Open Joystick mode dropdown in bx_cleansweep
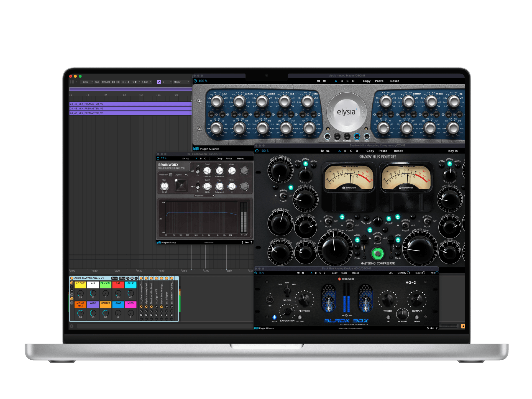 pyautogui.click(x=181, y=175)
